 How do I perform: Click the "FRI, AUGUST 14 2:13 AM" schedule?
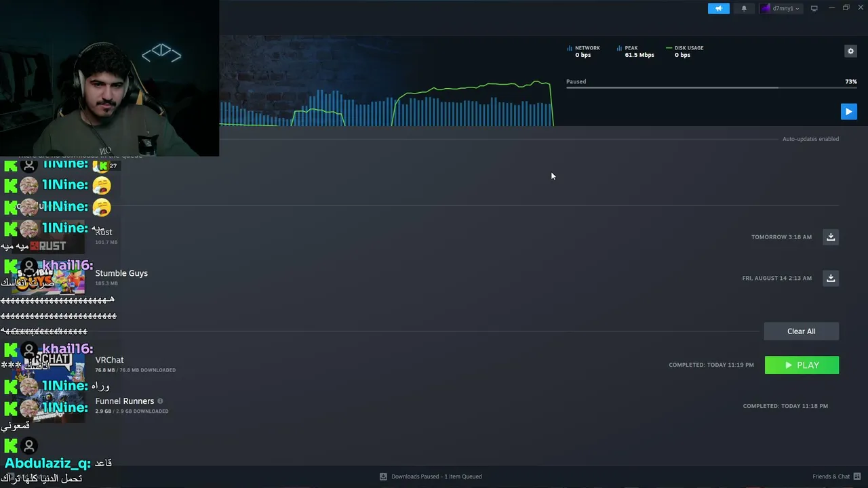[x=776, y=278]
